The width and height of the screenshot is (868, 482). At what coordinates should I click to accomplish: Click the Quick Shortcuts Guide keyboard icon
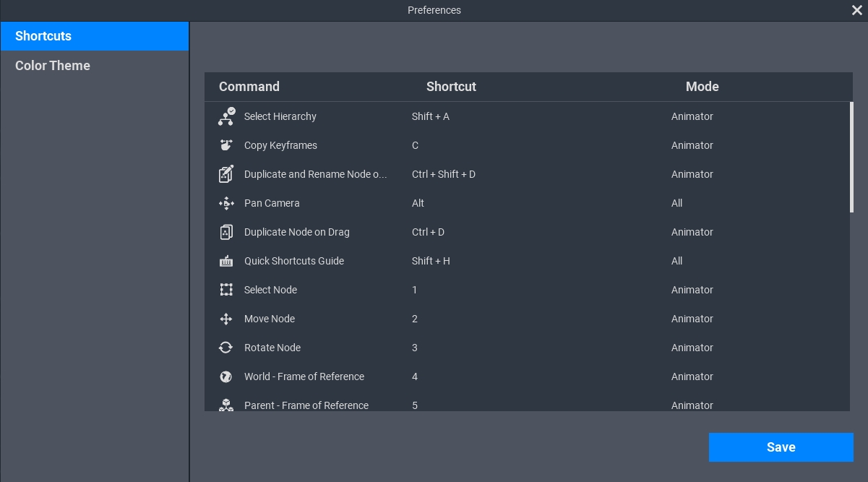[226, 261]
